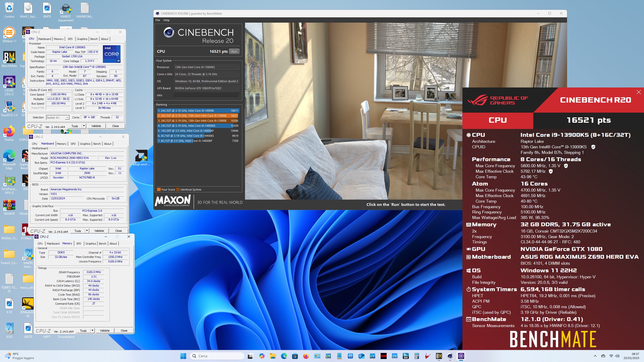
Task: Open File Explorer from the taskbar
Action: 273,356
